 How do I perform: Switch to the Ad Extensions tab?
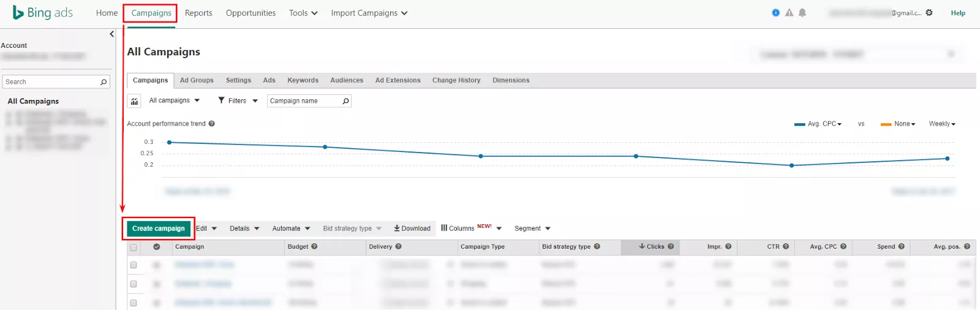pyautogui.click(x=398, y=80)
